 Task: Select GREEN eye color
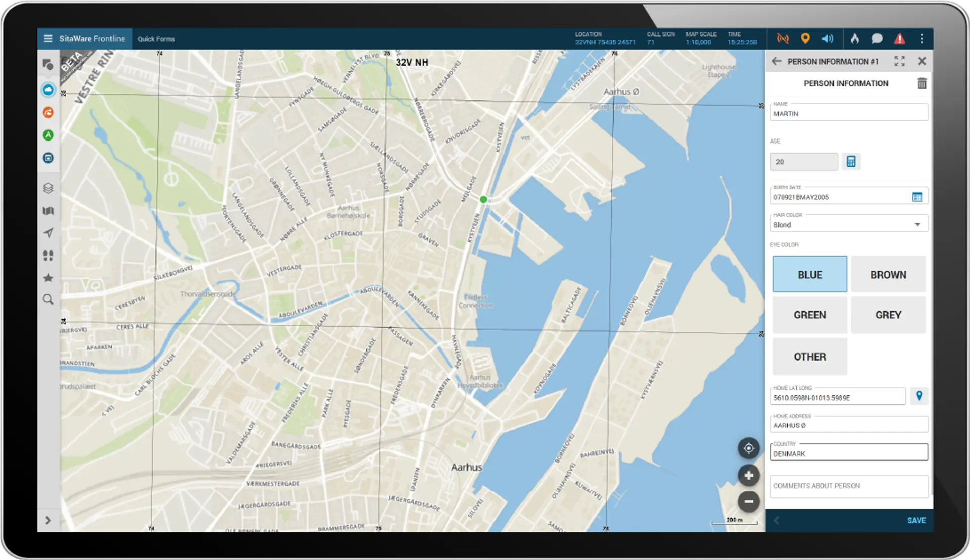coord(810,315)
